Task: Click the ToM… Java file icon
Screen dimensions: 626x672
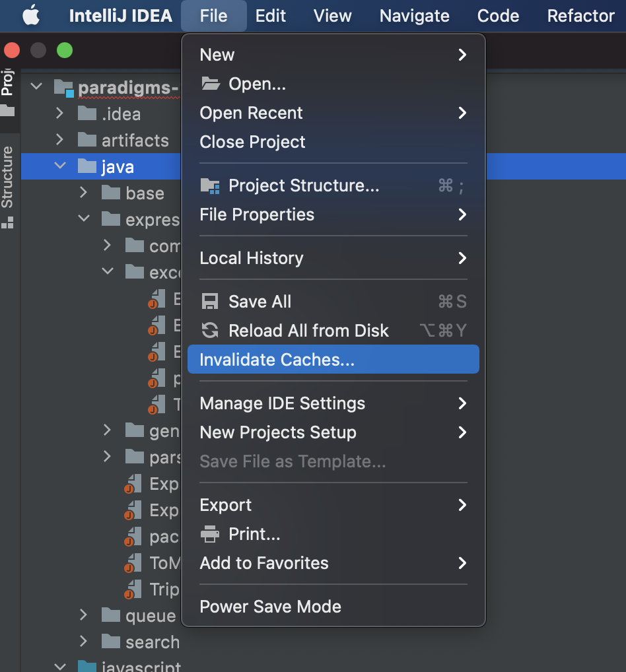Action: pyautogui.click(x=133, y=563)
